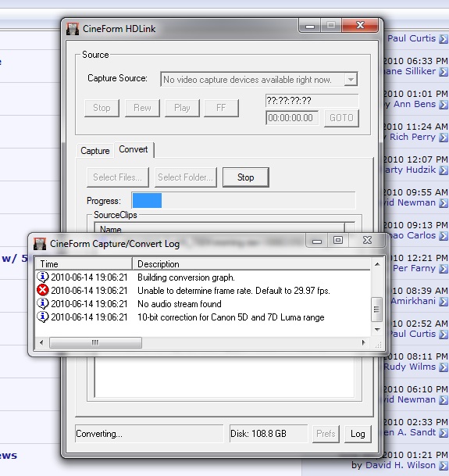449x476 pixels.
Task: Click the GOTO button
Action: click(341, 118)
